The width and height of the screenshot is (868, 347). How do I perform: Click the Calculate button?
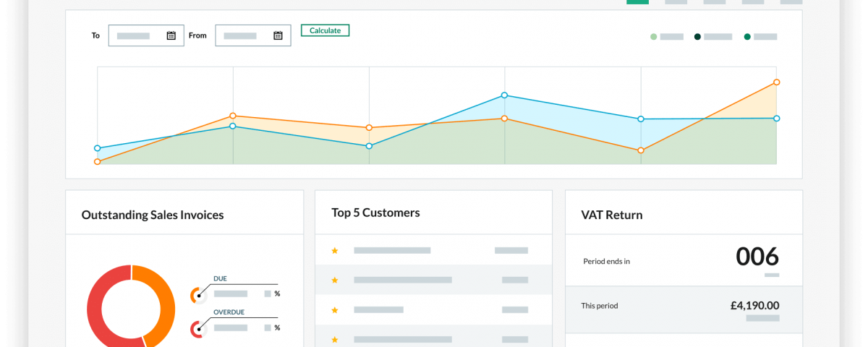[325, 30]
